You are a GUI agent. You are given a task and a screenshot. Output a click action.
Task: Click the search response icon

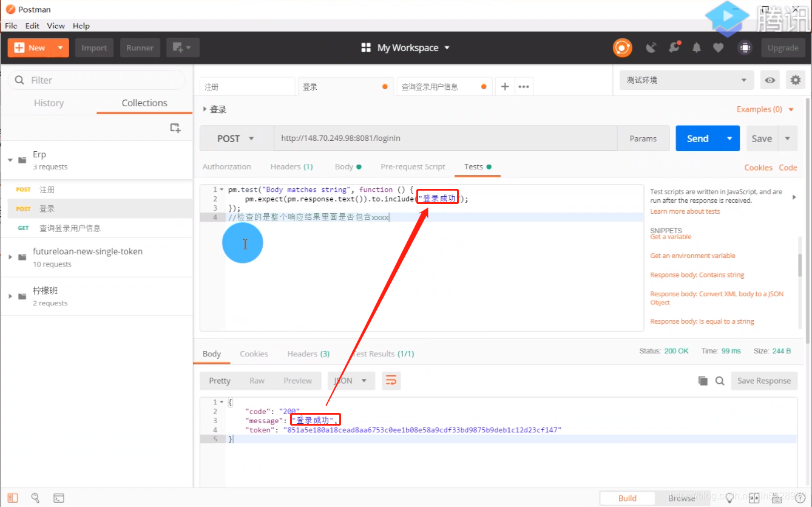(720, 381)
